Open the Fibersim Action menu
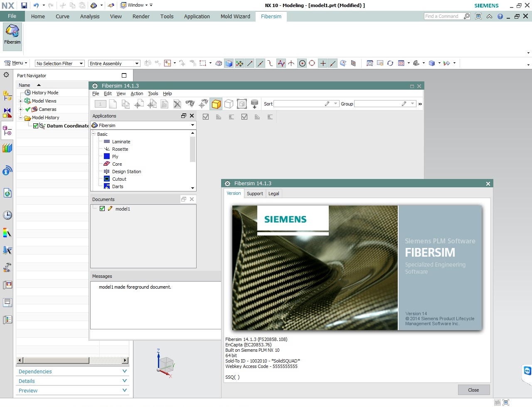532x407 pixels. 137,93
